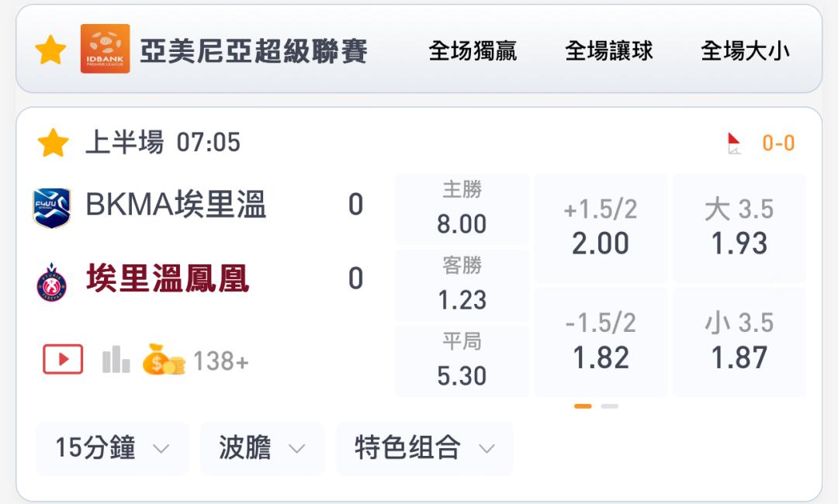
Task: Bet on 主勝 at 8.00
Action: pos(462,209)
